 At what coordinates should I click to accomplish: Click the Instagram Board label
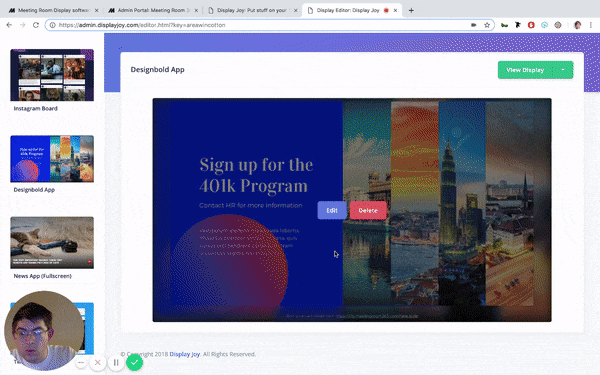pos(36,108)
